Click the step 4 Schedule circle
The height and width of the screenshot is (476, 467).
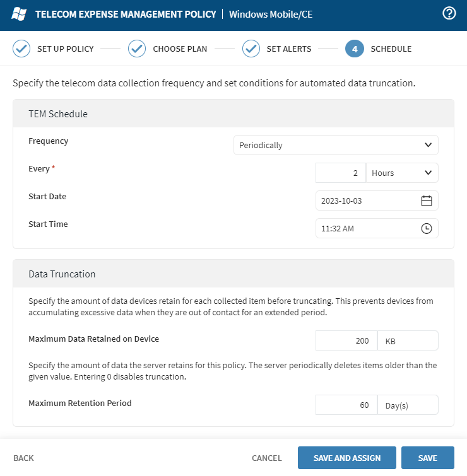pyautogui.click(x=355, y=49)
